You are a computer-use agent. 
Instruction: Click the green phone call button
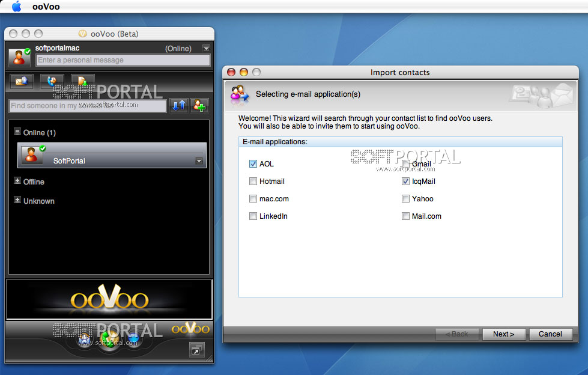point(109,338)
